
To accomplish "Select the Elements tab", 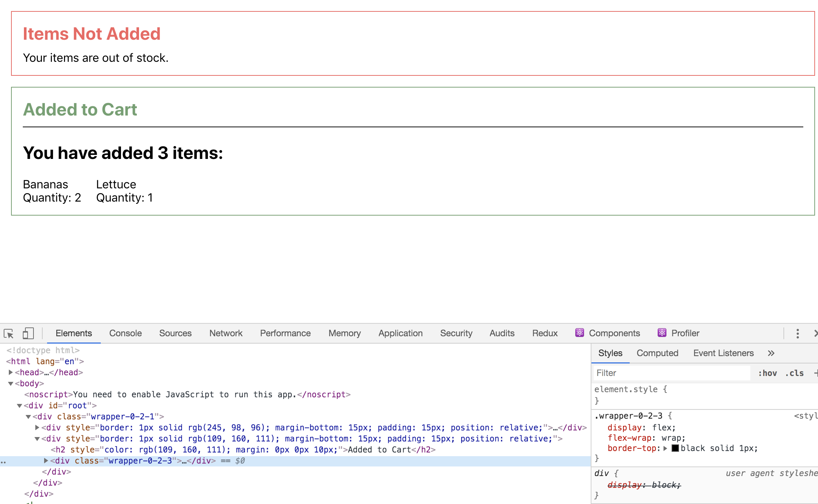I will tap(74, 333).
